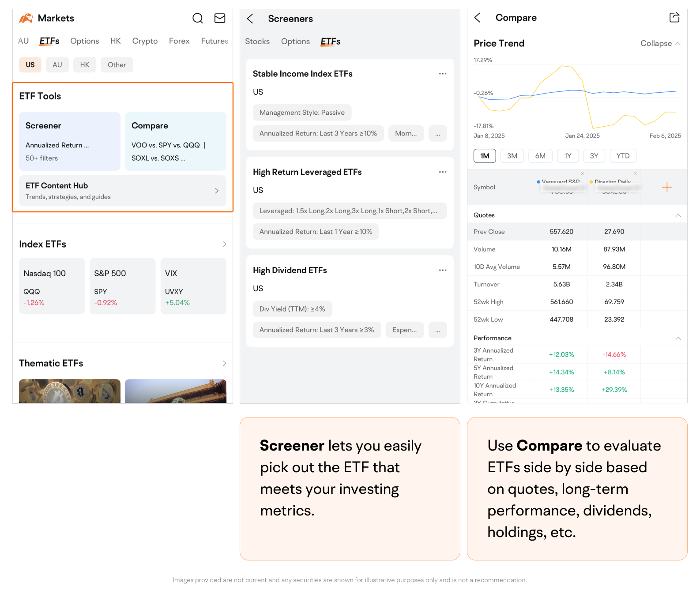Add a symbol with the plus icon
The width and height of the screenshot is (700, 594).
point(666,187)
